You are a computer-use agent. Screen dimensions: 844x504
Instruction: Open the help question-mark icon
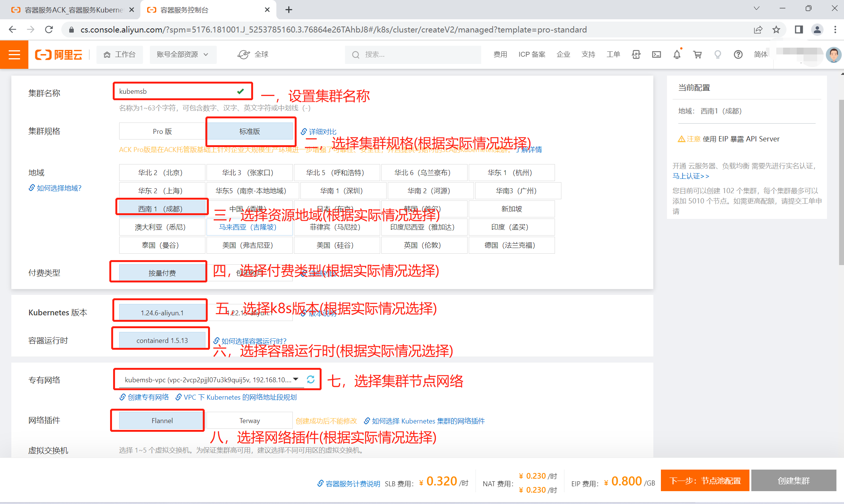(738, 55)
